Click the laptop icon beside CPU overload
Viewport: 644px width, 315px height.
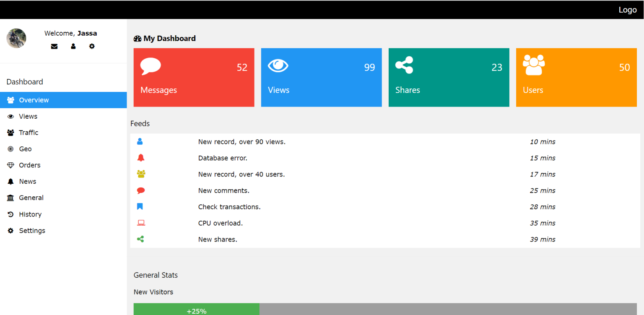click(x=141, y=223)
